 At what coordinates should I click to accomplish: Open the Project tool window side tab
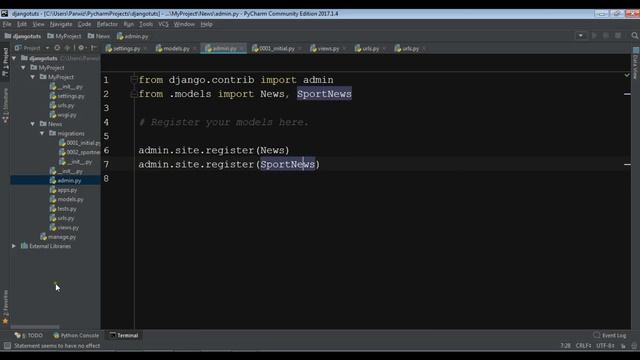point(5,62)
